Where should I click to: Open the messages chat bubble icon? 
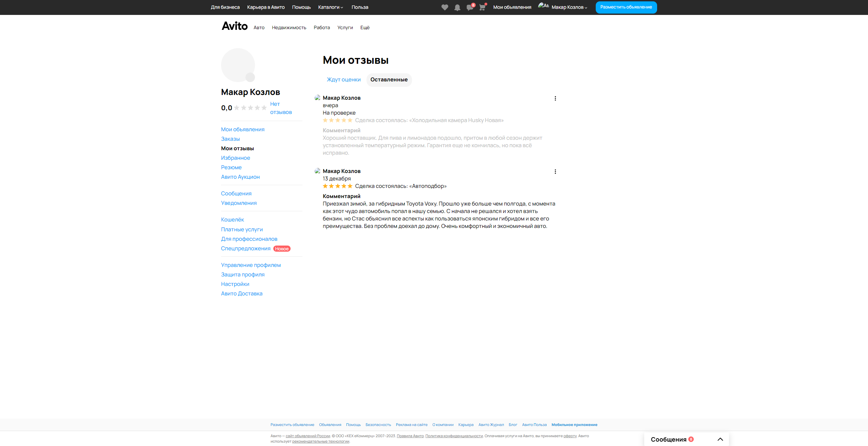click(x=470, y=7)
